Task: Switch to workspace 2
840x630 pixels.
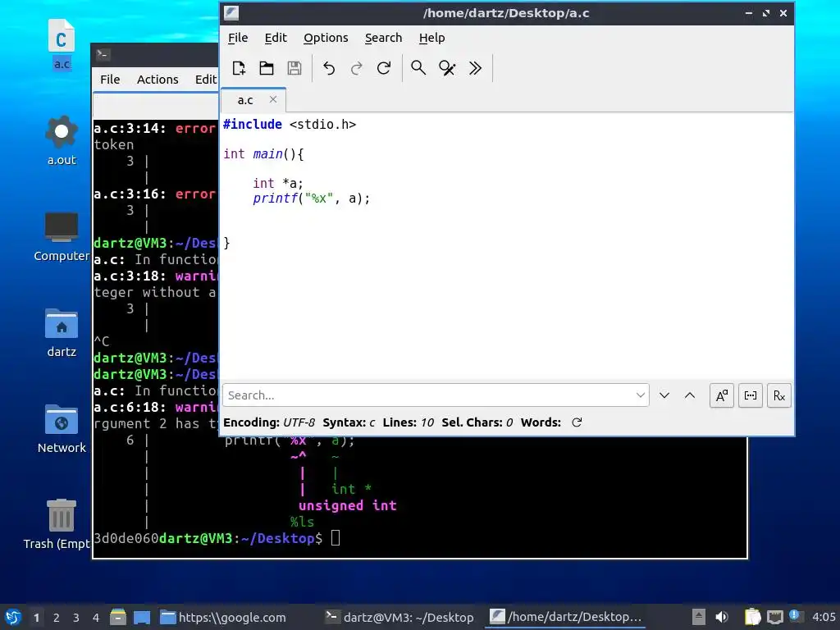Action: tap(57, 618)
